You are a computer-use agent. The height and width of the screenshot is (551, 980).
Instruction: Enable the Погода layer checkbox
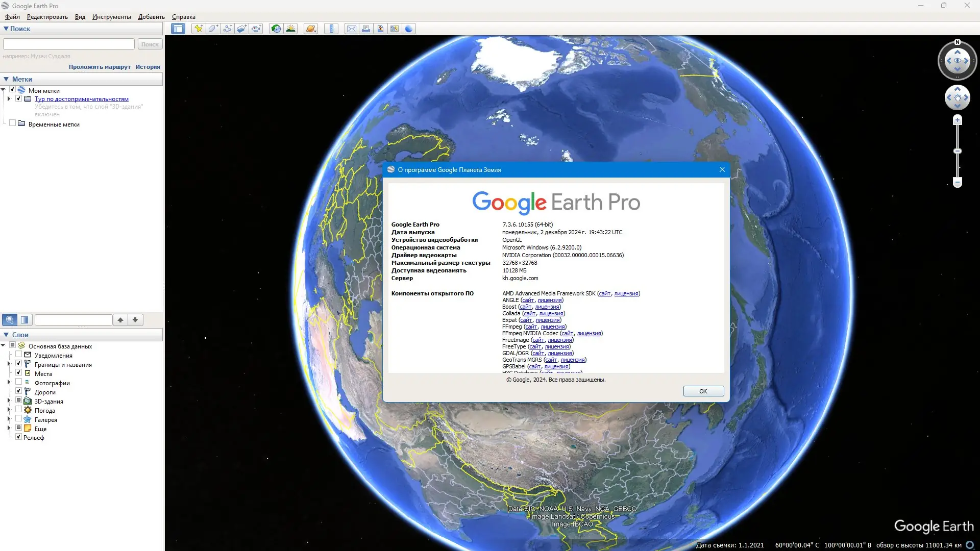(x=19, y=410)
